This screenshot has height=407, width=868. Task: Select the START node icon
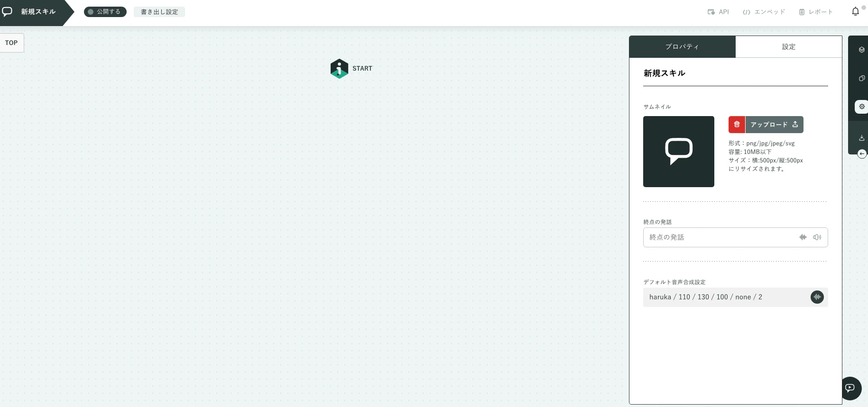339,69
